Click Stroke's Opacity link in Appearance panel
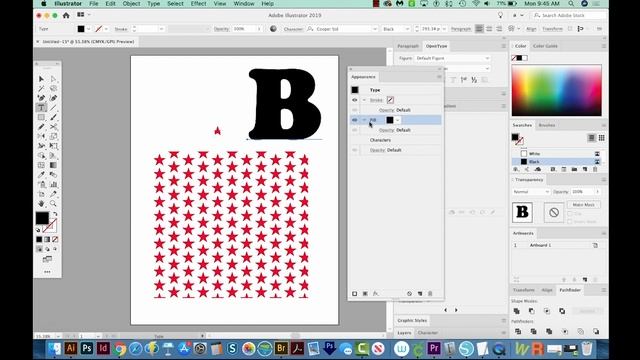This screenshot has width=640, height=360. 387,110
